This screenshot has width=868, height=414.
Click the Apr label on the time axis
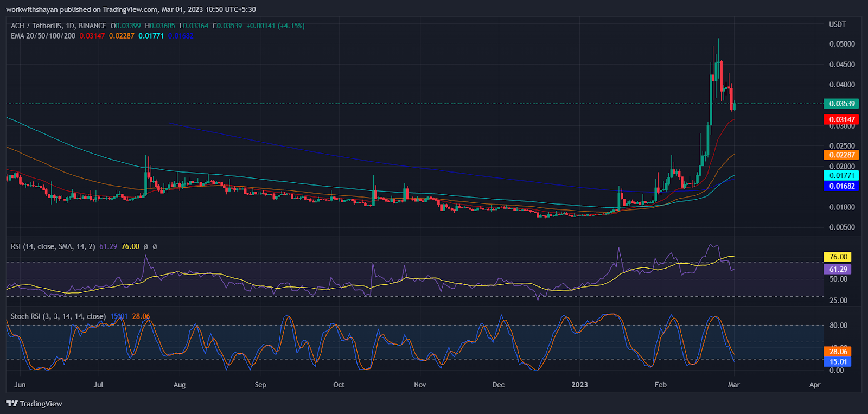tap(815, 385)
